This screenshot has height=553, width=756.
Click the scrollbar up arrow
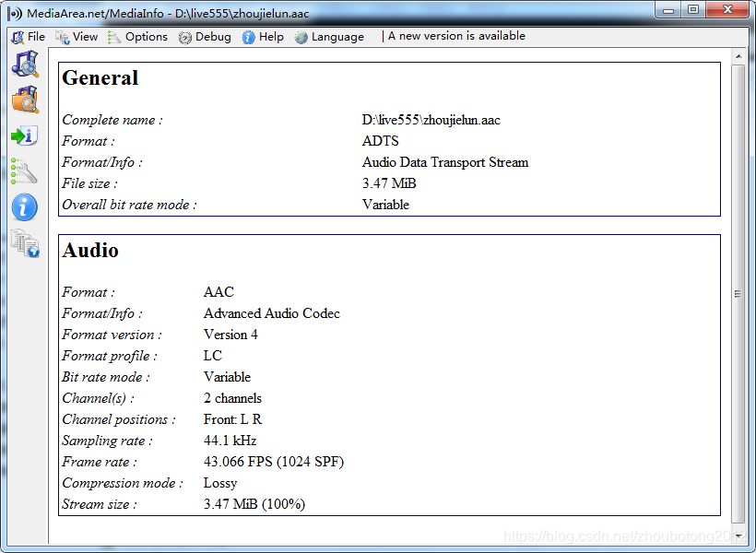tap(738, 56)
